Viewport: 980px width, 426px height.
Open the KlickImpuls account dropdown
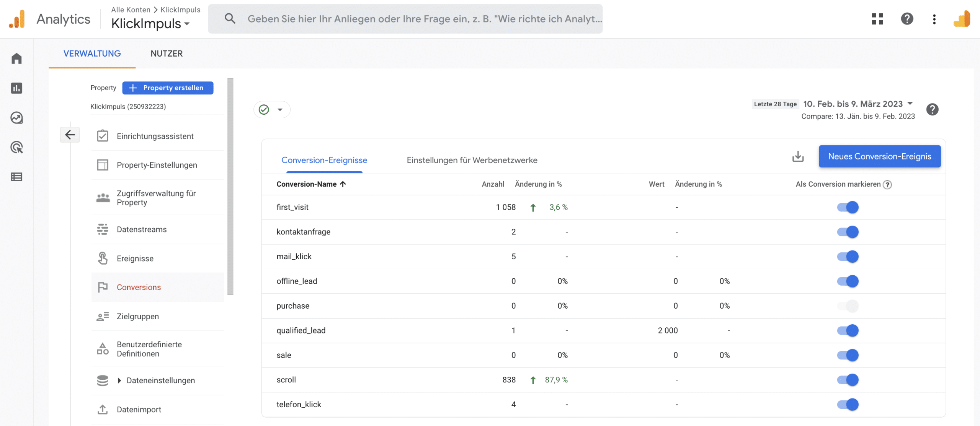tap(150, 24)
